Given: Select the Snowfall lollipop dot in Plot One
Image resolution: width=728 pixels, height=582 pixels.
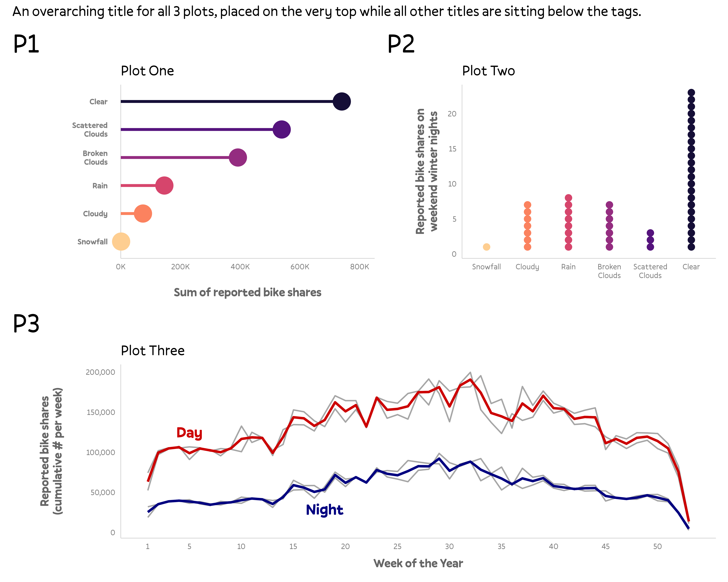Looking at the screenshot, I should tap(121, 242).
